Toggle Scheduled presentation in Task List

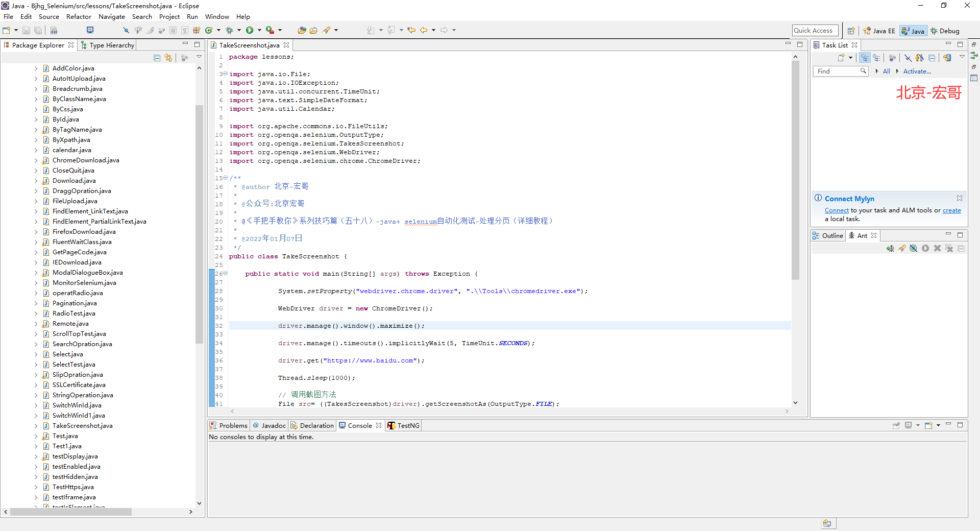[876, 58]
